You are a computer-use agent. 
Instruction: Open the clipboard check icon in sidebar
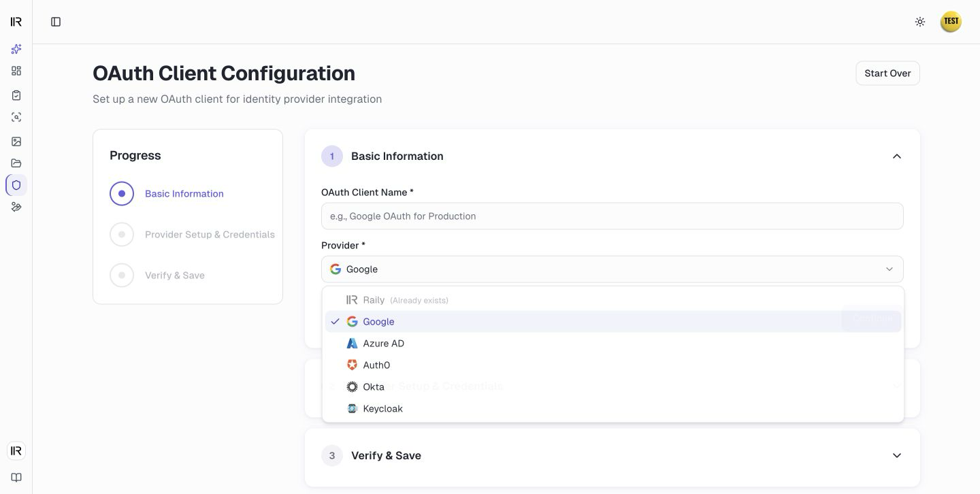pos(16,95)
